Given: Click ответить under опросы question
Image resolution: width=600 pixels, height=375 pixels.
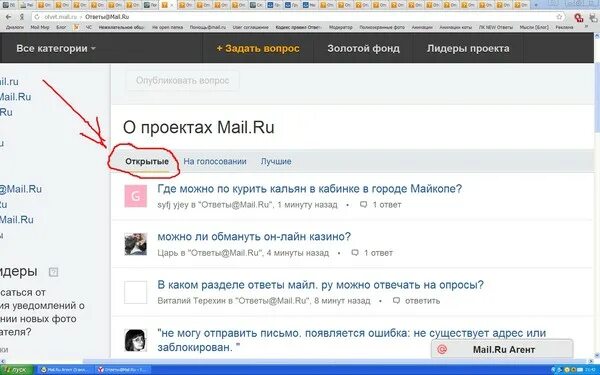Looking at the screenshot, I should coord(422,301).
